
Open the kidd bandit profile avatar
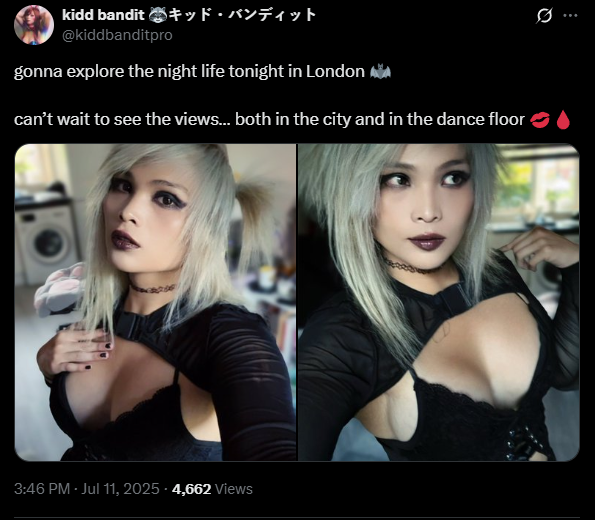pos(34,25)
